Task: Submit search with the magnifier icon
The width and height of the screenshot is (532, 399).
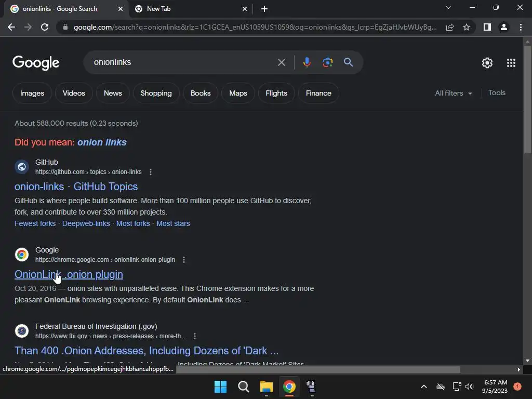Action: point(348,62)
